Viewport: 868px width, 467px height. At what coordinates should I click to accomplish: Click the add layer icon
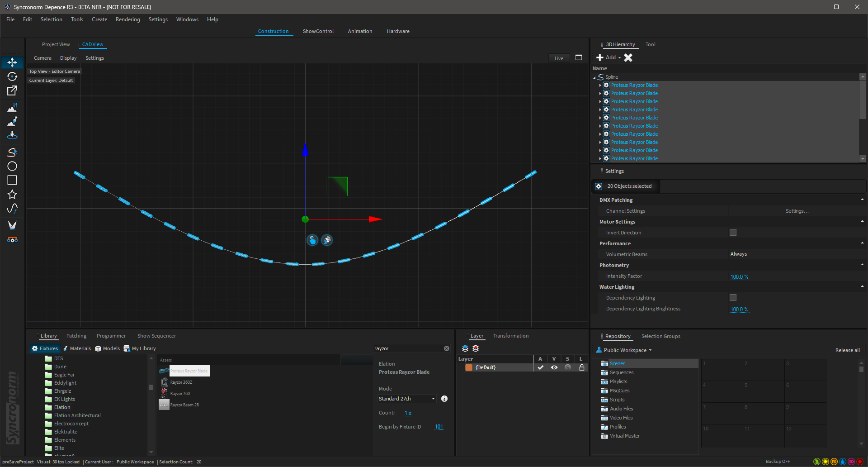tap(465, 348)
